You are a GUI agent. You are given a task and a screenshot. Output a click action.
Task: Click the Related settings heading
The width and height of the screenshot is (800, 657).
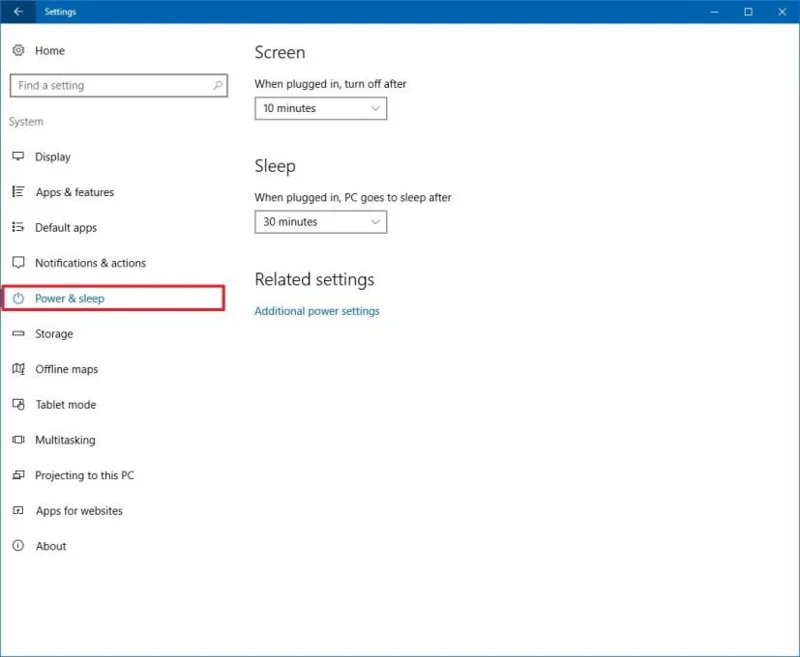click(314, 280)
